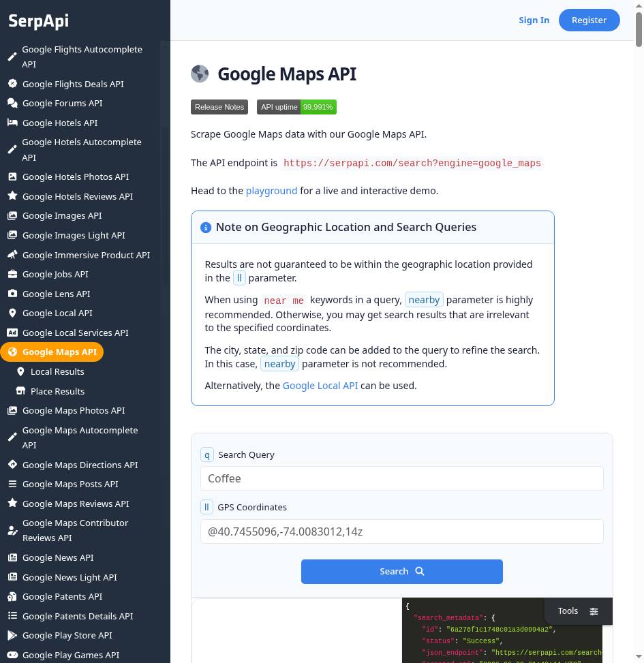644x663 pixels.
Task: Click the Search Query field containing Coffee
Action: pos(401,478)
